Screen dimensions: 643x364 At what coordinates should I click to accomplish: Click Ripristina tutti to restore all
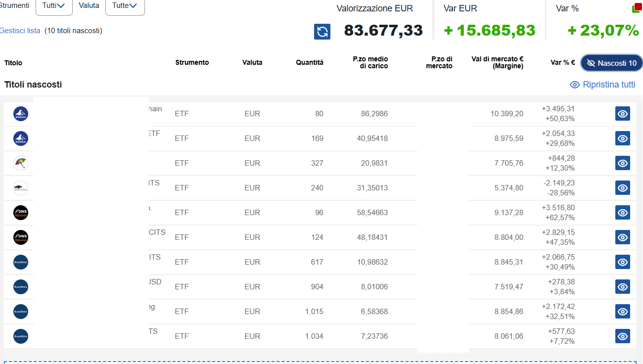coord(602,85)
